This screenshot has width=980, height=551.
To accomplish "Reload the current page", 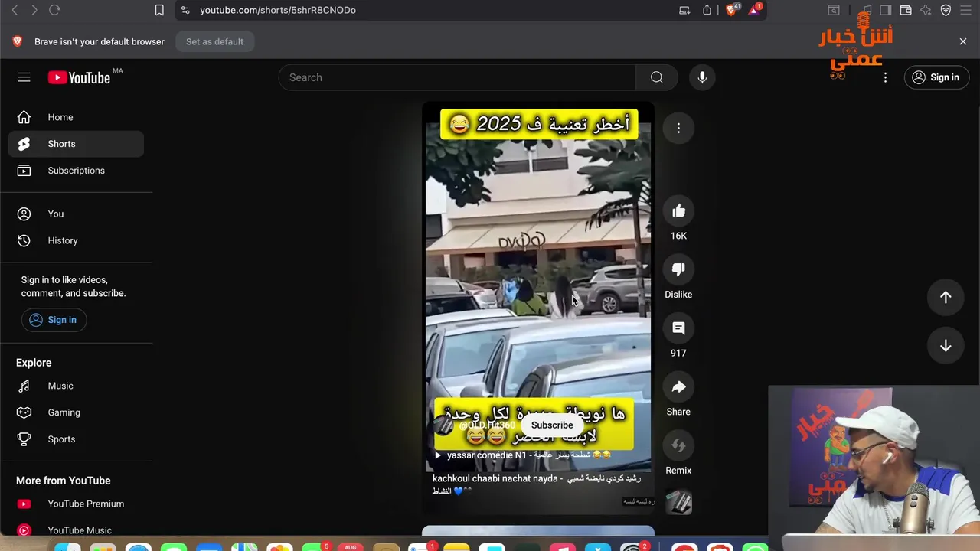I will [54, 10].
